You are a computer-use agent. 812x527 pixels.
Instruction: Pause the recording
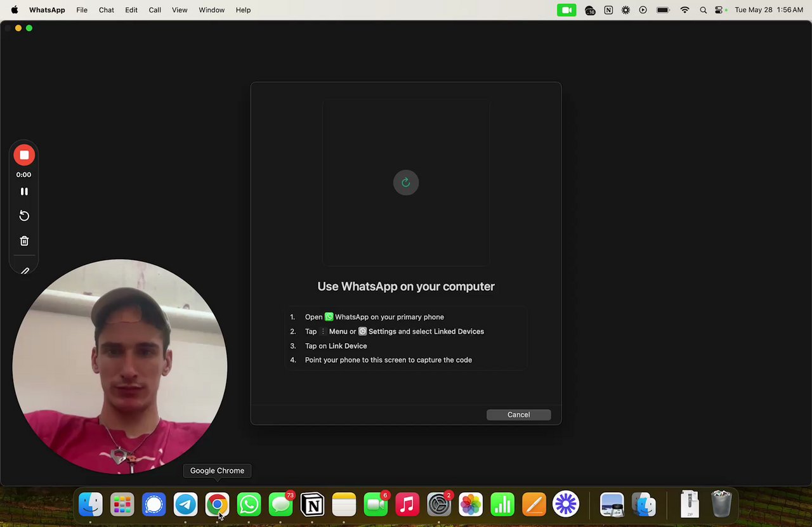point(24,192)
